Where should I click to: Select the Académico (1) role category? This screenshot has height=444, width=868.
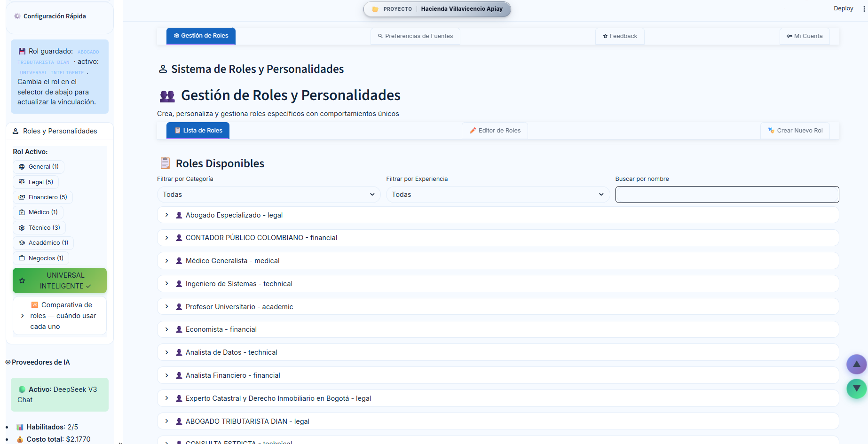(43, 243)
